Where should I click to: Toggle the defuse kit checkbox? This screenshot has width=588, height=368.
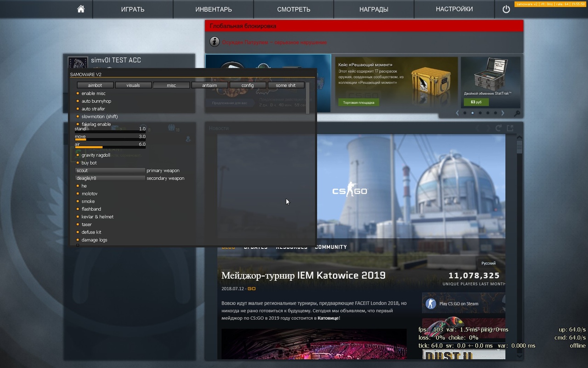click(78, 232)
